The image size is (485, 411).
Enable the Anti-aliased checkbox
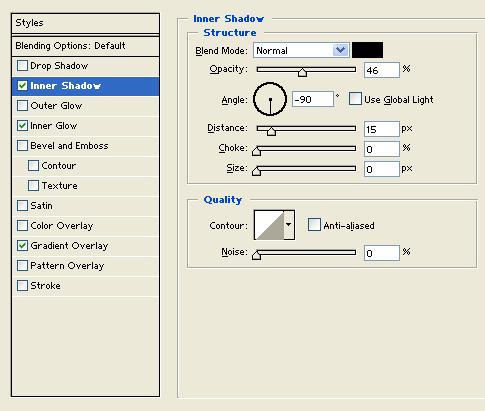pyautogui.click(x=314, y=225)
